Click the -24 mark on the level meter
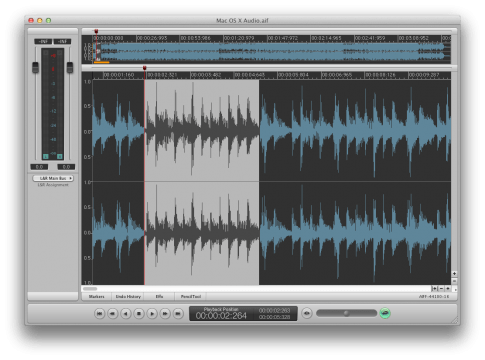Image resolution: width=485 pixels, height=360 pixels. (x=53, y=125)
